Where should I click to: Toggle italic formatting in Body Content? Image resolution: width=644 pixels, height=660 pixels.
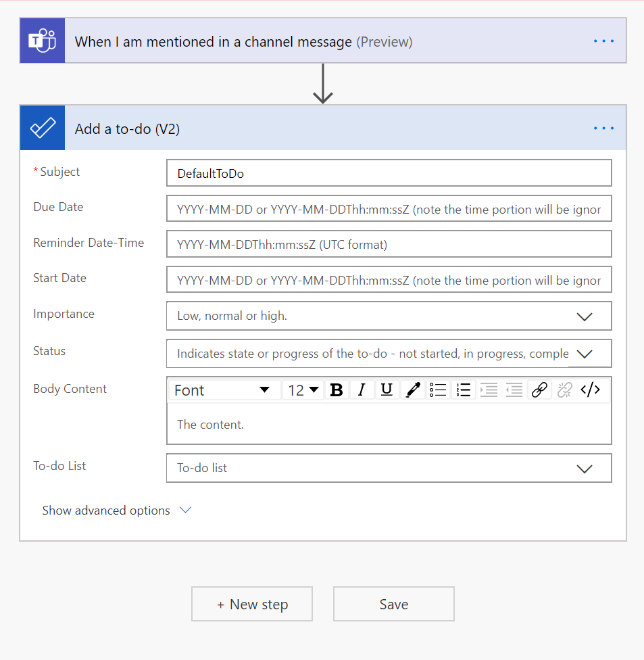pos(362,390)
